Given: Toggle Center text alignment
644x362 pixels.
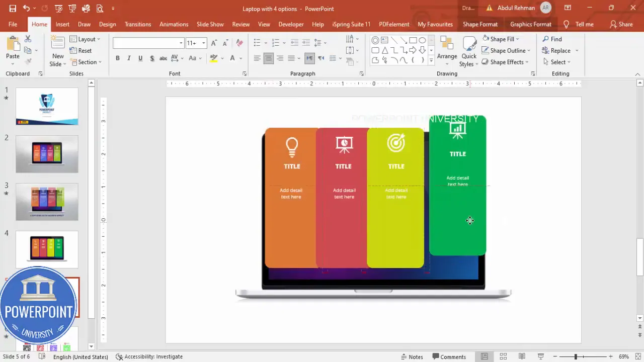Looking at the screenshot, I should (268, 58).
